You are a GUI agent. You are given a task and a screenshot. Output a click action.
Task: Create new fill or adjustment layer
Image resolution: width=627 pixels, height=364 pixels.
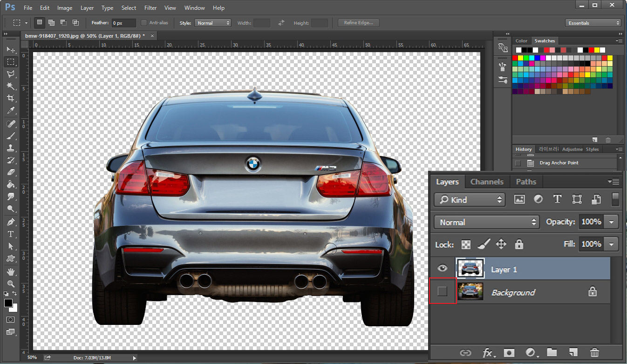click(x=531, y=353)
